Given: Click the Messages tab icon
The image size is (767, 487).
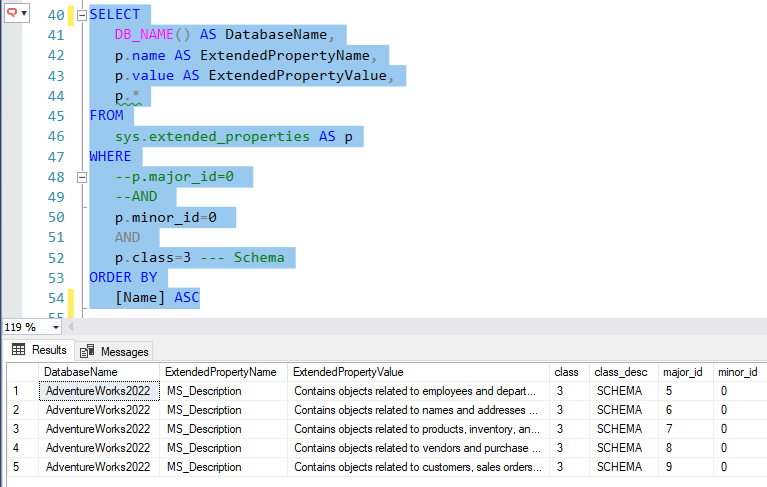Looking at the screenshot, I should (x=87, y=351).
